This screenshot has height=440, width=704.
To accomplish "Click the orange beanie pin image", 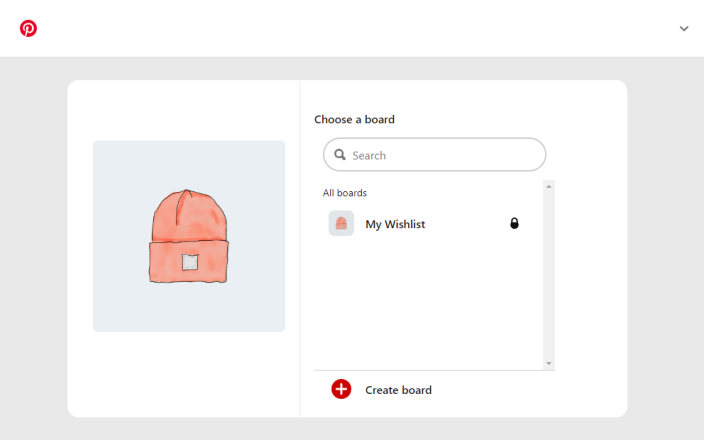I will pyautogui.click(x=189, y=236).
